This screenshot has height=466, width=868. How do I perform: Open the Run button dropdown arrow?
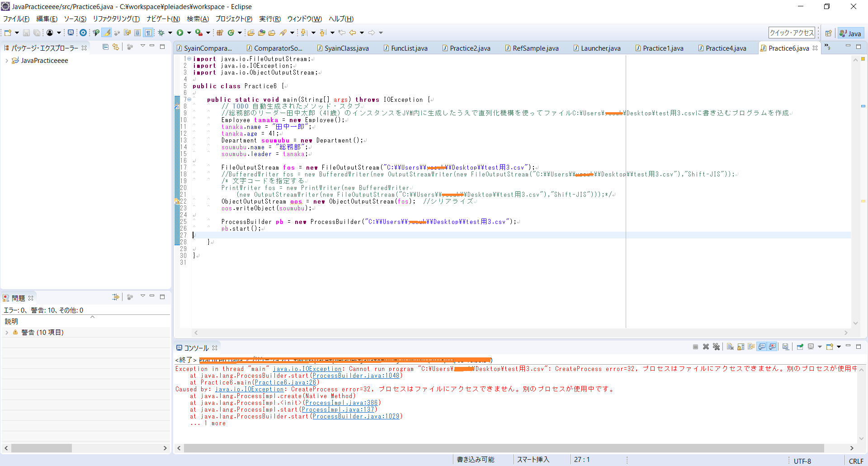189,33
